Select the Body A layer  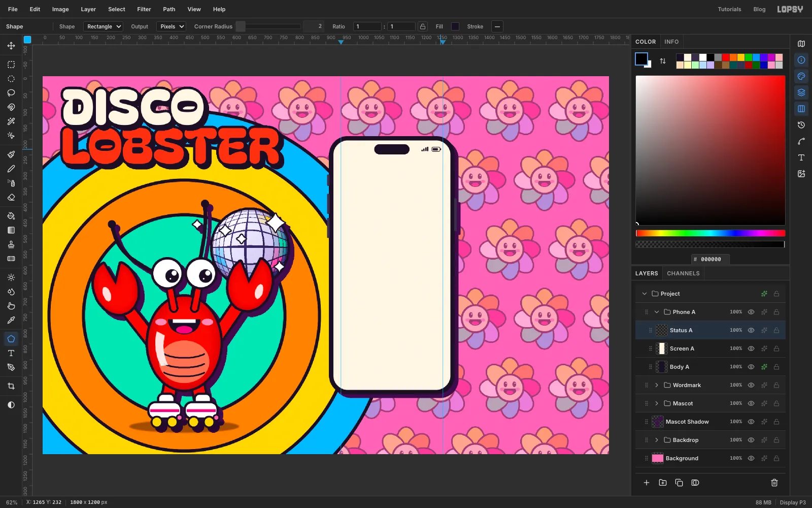pos(710,367)
